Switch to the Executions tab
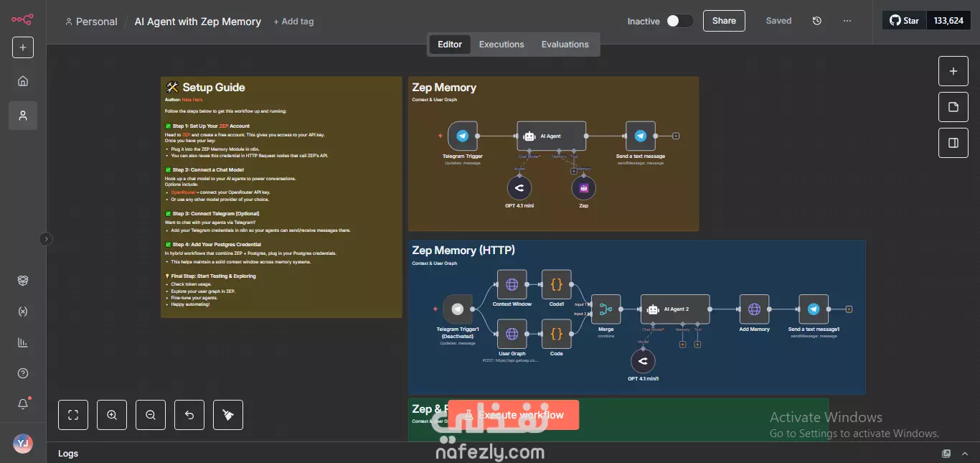Screen dimensions: 980x463 pos(501,45)
